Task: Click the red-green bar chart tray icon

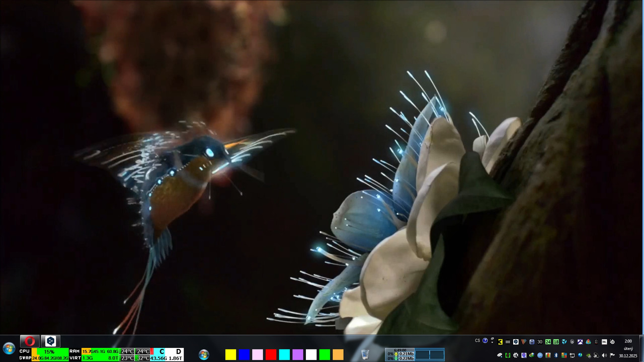Action: click(548, 355)
